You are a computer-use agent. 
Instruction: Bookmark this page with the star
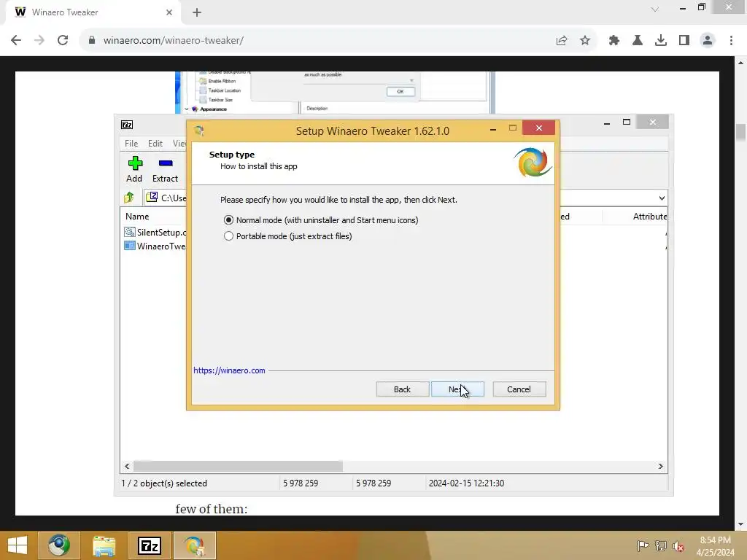click(x=585, y=41)
